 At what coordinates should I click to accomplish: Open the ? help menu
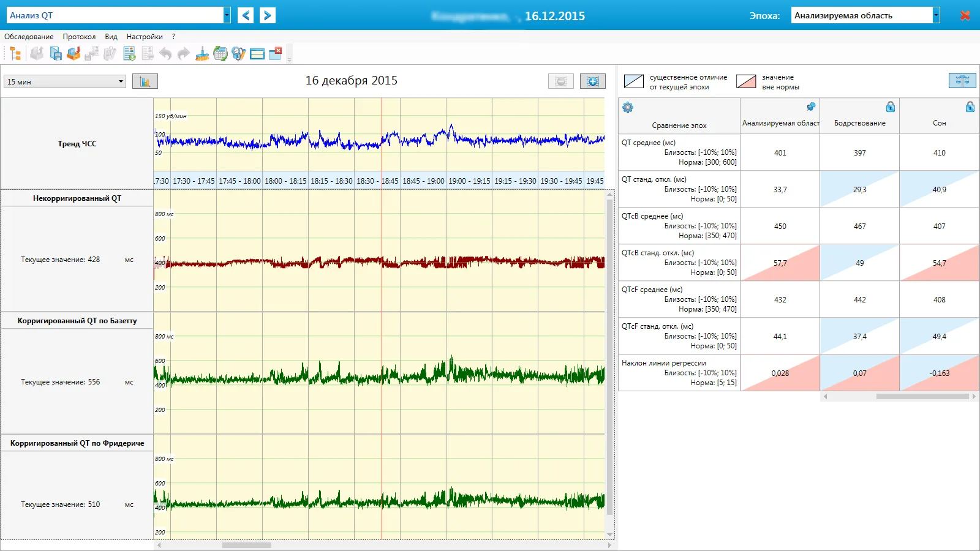pyautogui.click(x=174, y=37)
